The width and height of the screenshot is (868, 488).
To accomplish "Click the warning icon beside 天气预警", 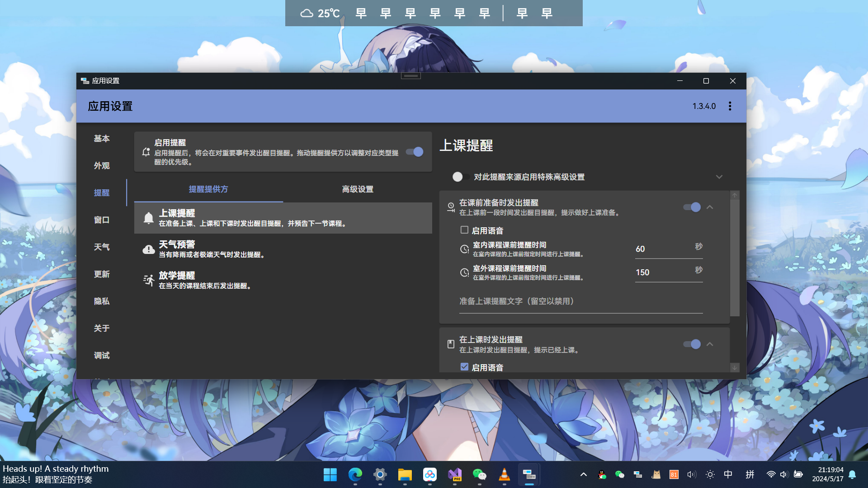I will [149, 249].
